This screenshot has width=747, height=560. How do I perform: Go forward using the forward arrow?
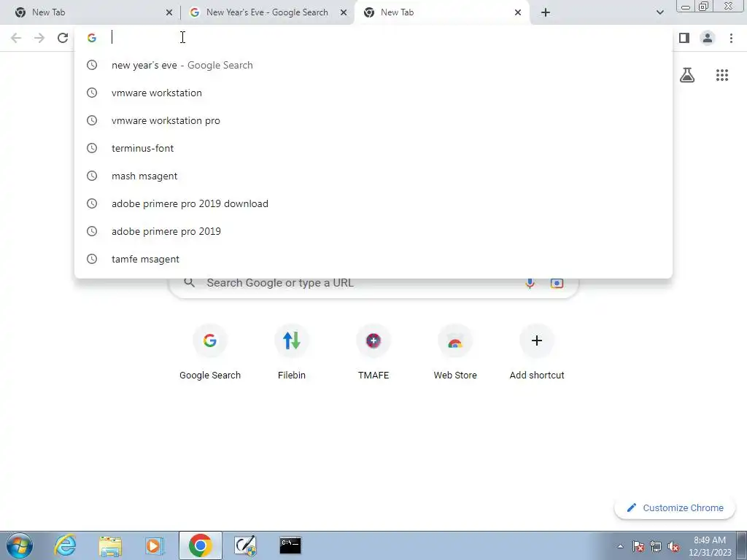pyautogui.click(x=39, y=38)
